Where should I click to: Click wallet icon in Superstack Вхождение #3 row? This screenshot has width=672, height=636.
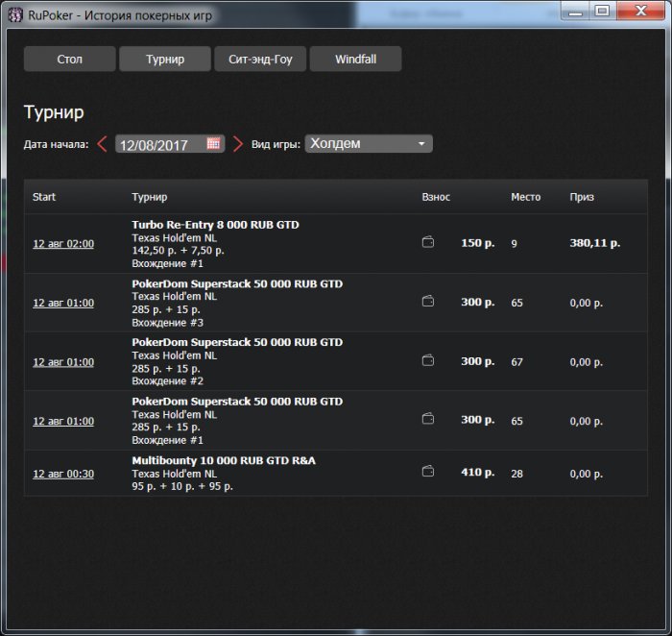[428, 302]
